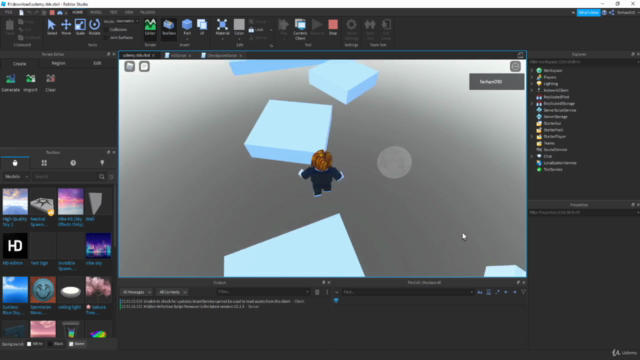This screenshot has width=640, height=360.
Task: Clear the Output window
Action: pyautogui.click(x=317, y=292)
